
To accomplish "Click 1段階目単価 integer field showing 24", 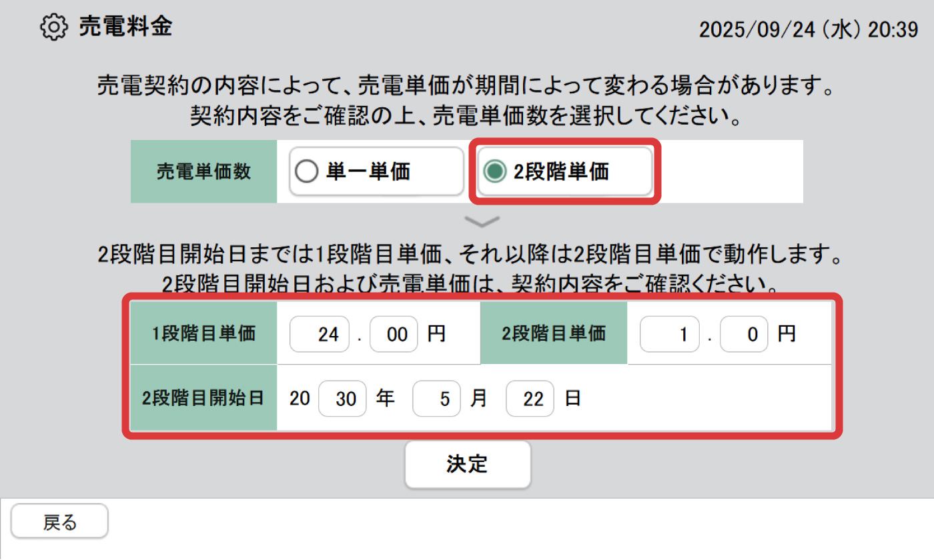I will click(x=320, y=334).
